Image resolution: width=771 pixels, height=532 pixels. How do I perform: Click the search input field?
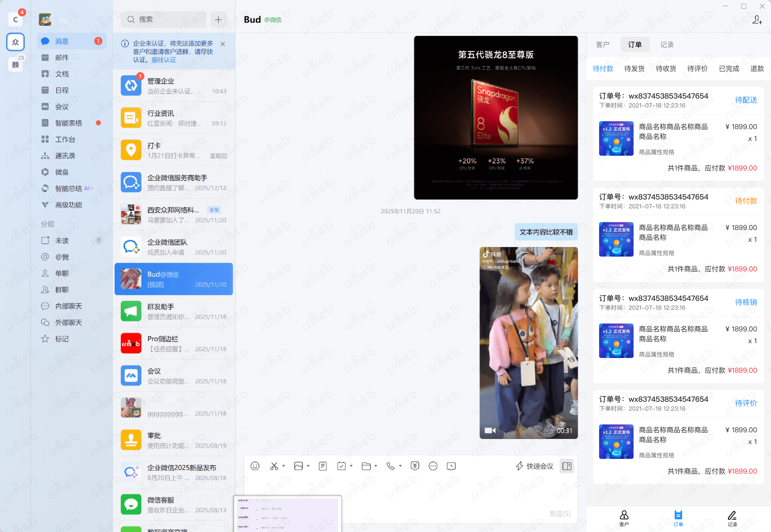tap(164, 20)
